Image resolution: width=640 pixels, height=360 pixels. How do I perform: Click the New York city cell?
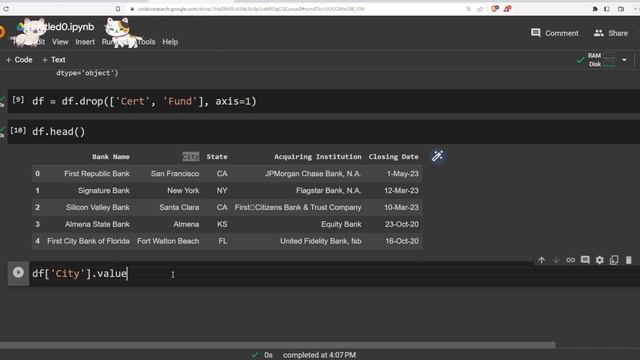pos(183,190)
